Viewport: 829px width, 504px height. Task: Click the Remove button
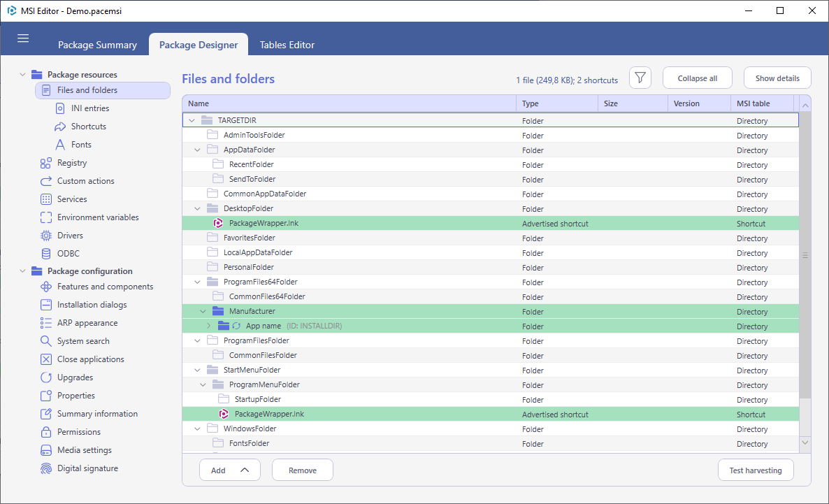pyautogui.click(x=303, y=470)
